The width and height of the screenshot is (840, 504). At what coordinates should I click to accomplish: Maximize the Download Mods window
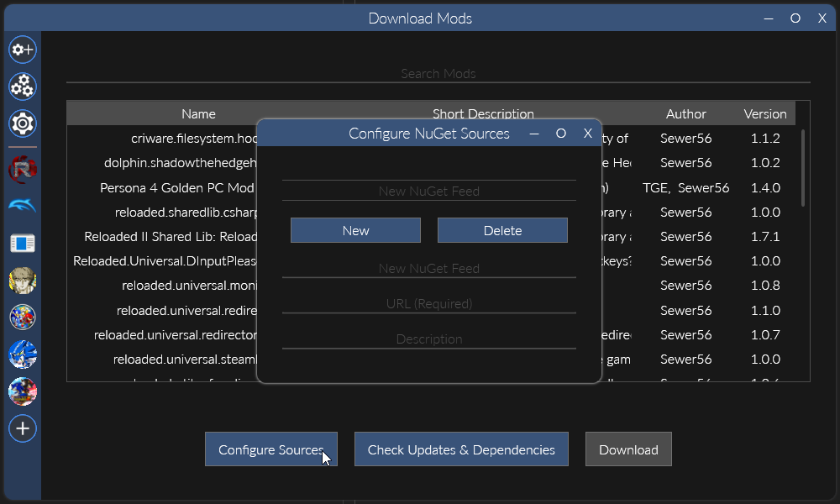click(x=795, y=18)
